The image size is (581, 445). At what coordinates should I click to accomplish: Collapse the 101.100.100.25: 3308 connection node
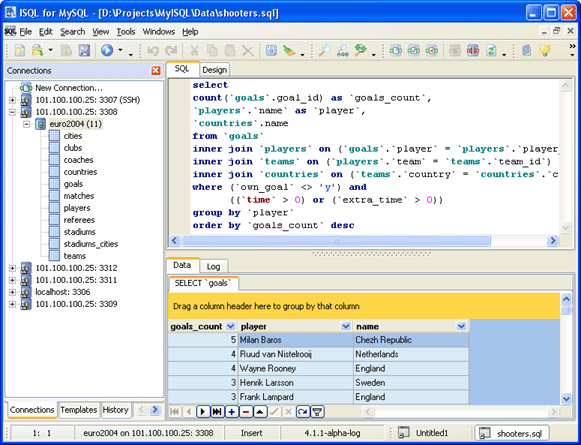[12, 112]
